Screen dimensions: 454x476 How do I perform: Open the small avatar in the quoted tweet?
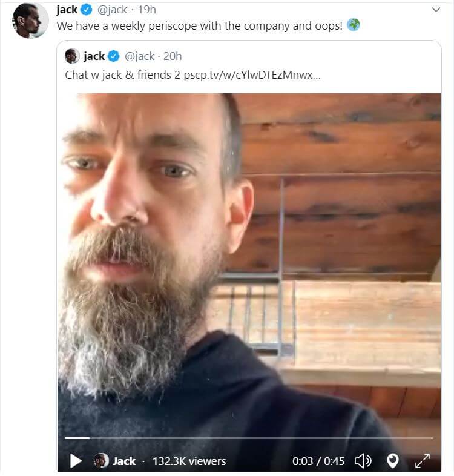click(72, 56)
